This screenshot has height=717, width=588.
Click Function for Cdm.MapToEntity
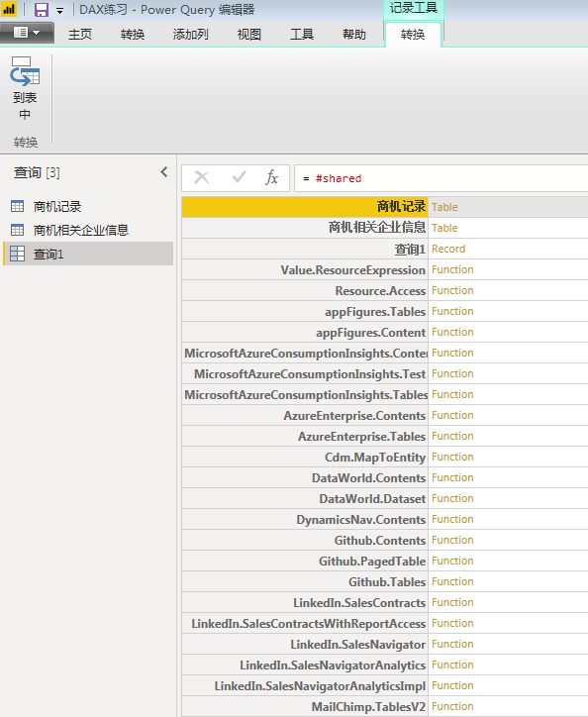(x=452, y=457)
